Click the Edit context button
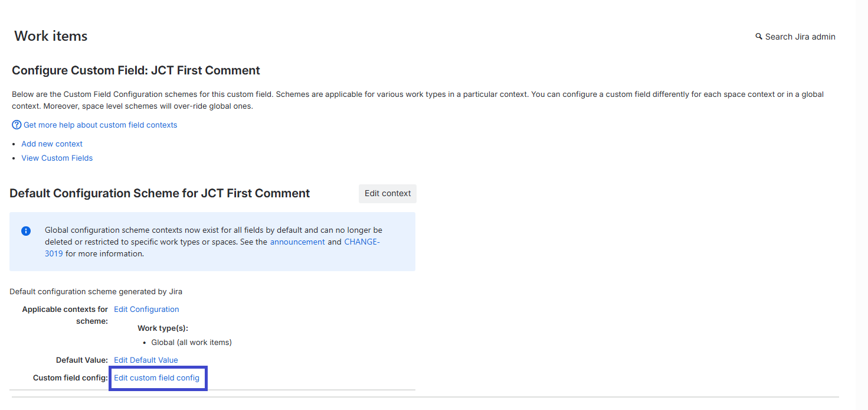868x410 pixels. coord(388,193)
